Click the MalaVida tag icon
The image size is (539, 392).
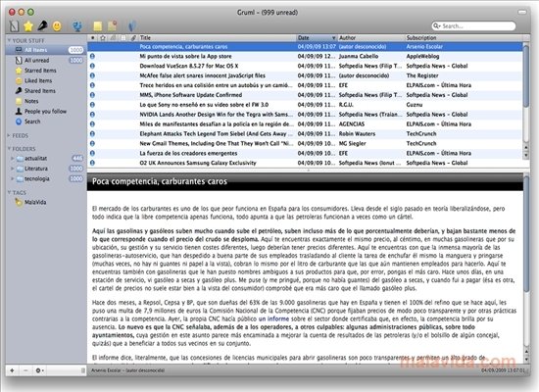click(19, 202)
